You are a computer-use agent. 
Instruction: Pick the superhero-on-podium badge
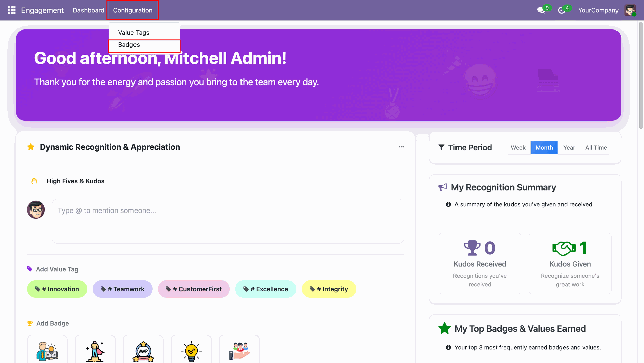coord(95,351)
